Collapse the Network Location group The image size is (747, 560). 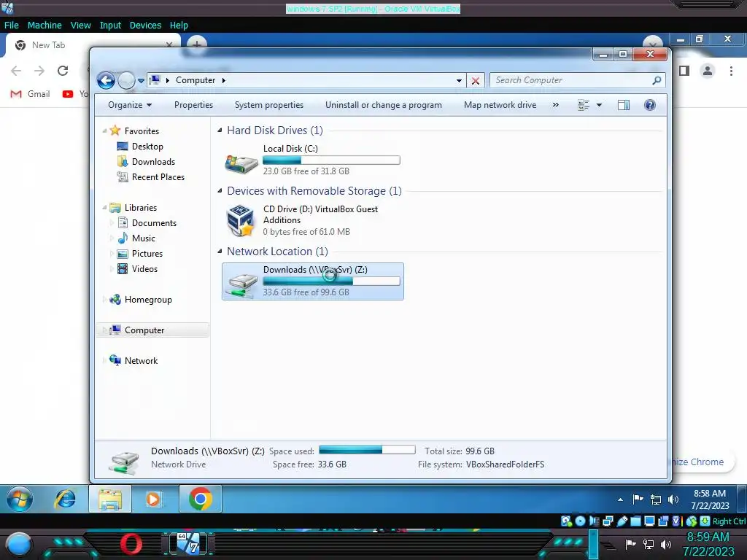(220, 252)
